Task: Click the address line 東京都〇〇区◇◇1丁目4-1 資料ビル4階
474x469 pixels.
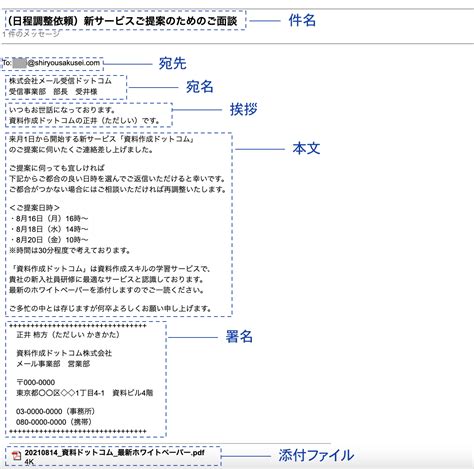Action: click(x=84, y=393)
